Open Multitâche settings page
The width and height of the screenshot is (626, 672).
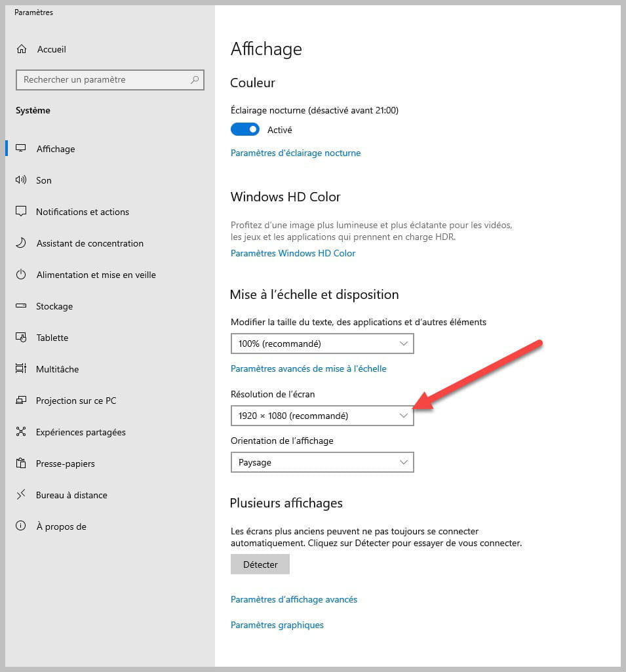[x=58, y=369]
